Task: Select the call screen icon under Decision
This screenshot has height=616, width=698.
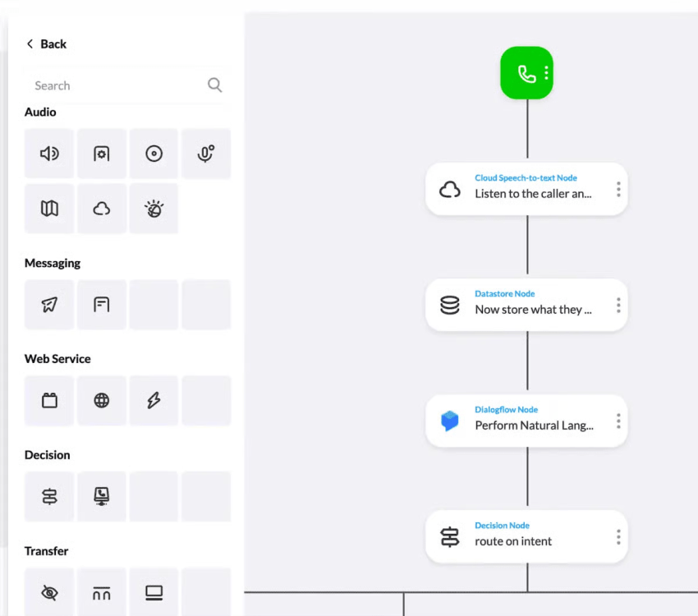Action: [101, 496]
